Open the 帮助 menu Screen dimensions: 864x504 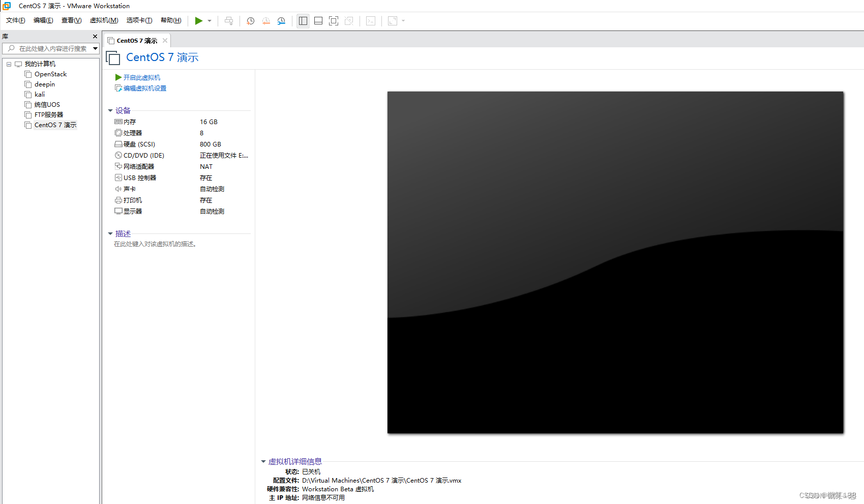[x=171, y=20]
